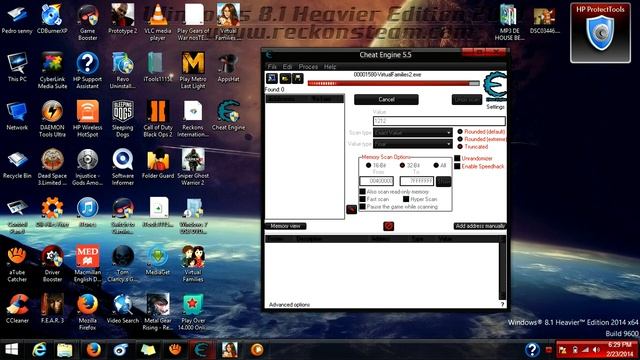Click the Show button next to address range
Viewport: 640px width, 360px height.
[443, 181]
